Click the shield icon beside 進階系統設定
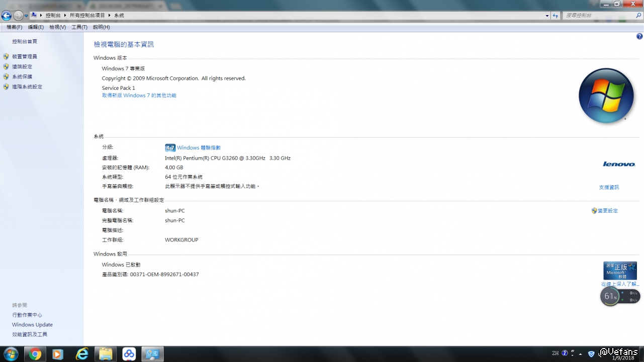The width and height of the screenshot is (644, 362). [6, 87]
